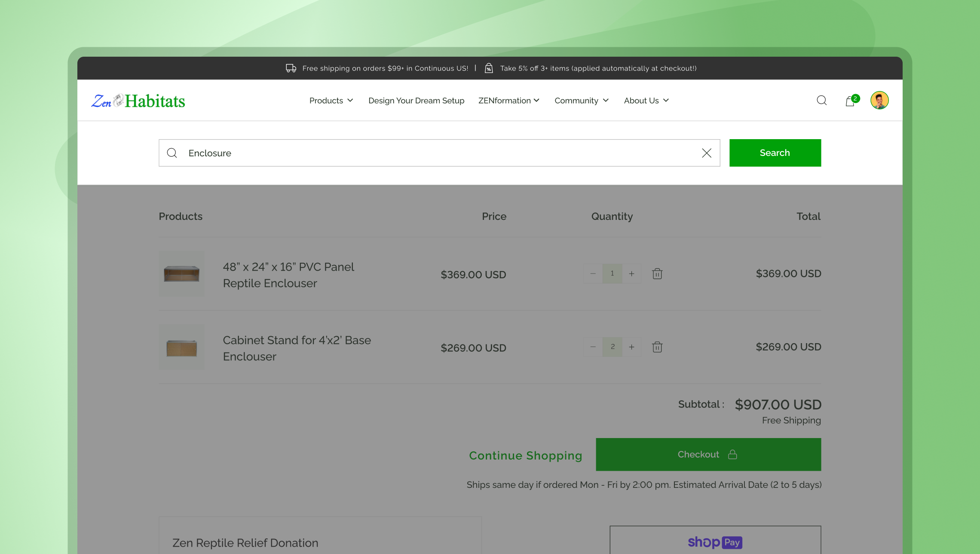The width and height of the screenshot is (980, 554).
Task: Proceed with the Checkout button
Action: [708, 454]
